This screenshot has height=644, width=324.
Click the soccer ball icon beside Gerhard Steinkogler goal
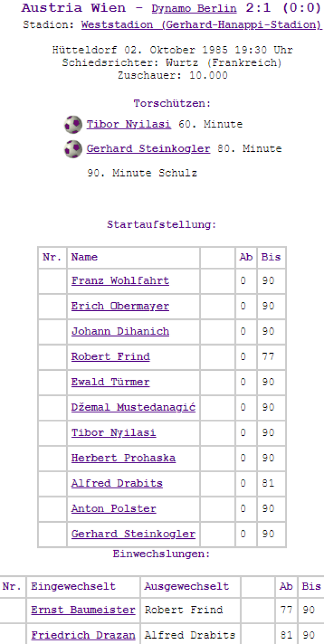pyautogui.click(x=73, y=149)
